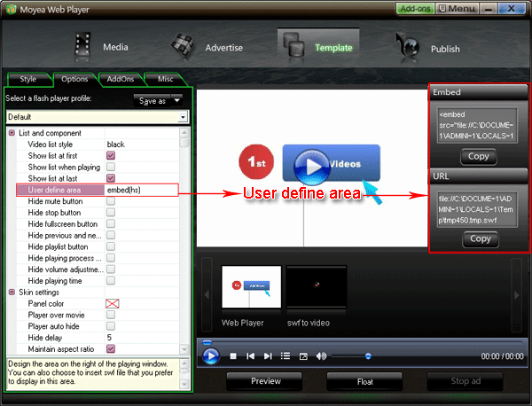Enable Show list when playing

click(x=111, y=167)
